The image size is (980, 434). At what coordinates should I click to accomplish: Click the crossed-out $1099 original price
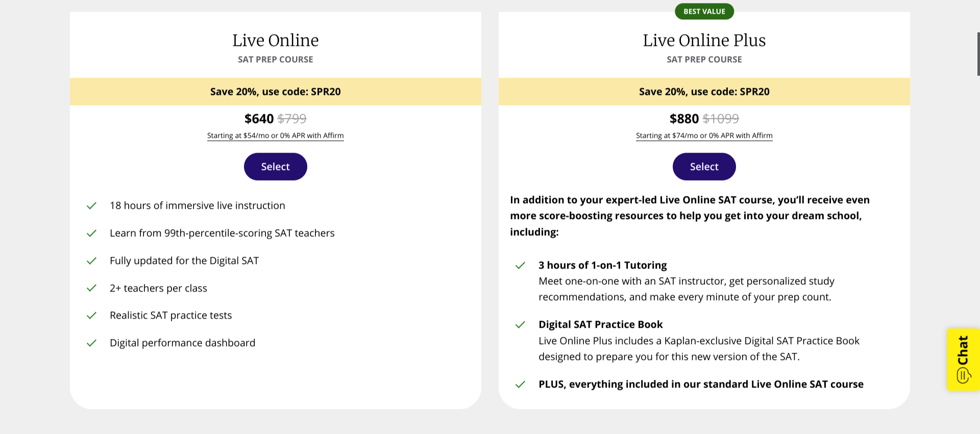pos(720,119)
